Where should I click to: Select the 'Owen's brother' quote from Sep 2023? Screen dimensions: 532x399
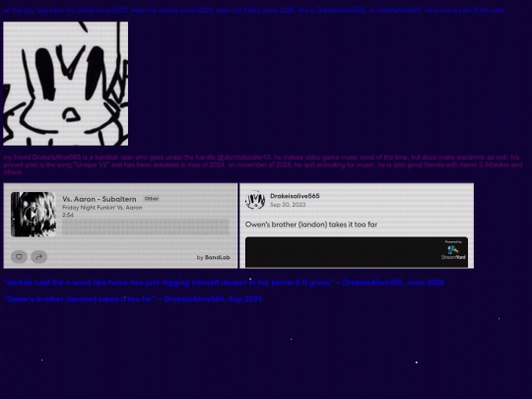coord(133,299)
